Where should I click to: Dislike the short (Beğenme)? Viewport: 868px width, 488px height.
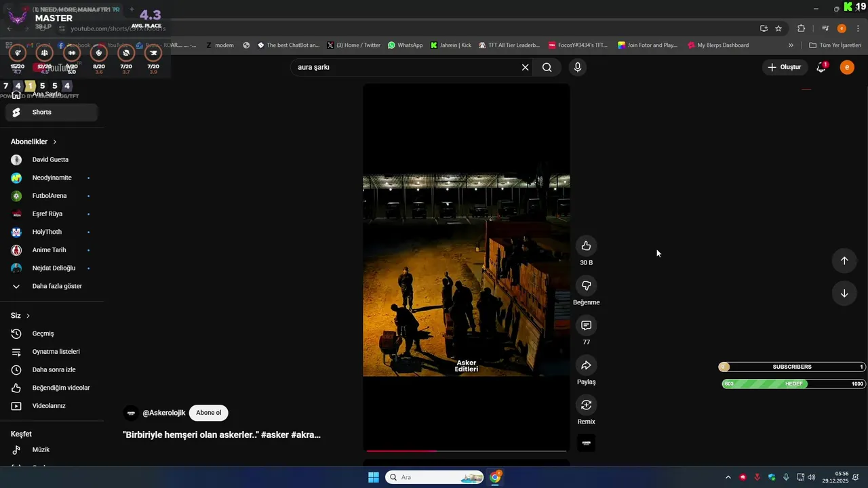586,285
